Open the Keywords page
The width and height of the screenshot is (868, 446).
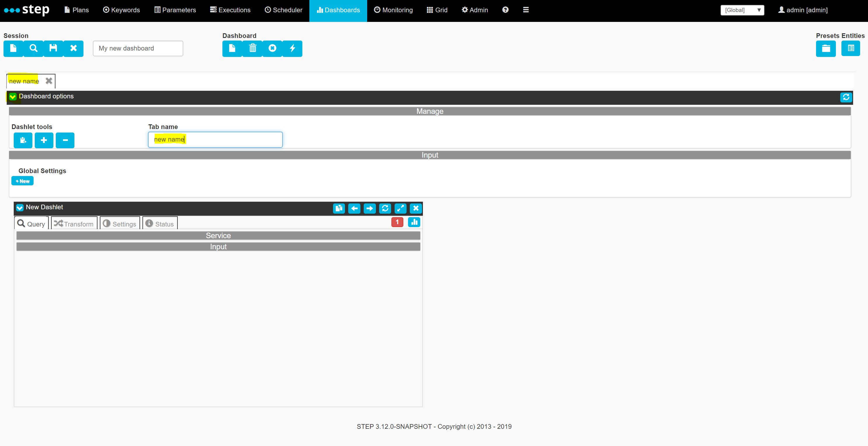click(x=121, y=10)
